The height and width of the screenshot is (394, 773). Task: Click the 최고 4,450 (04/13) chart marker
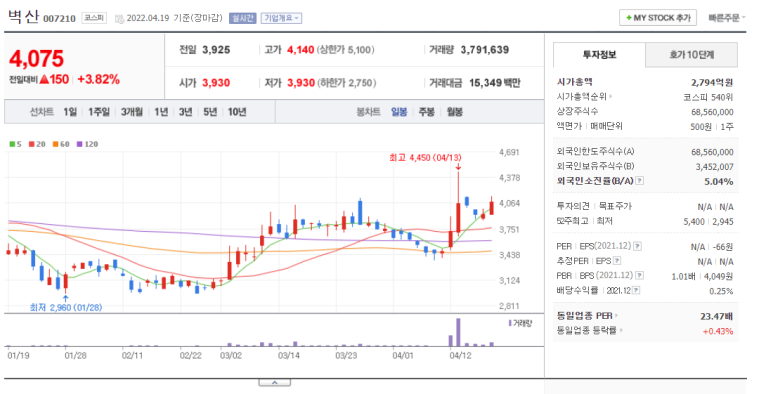pyautogui.click(x=425, y=158)
